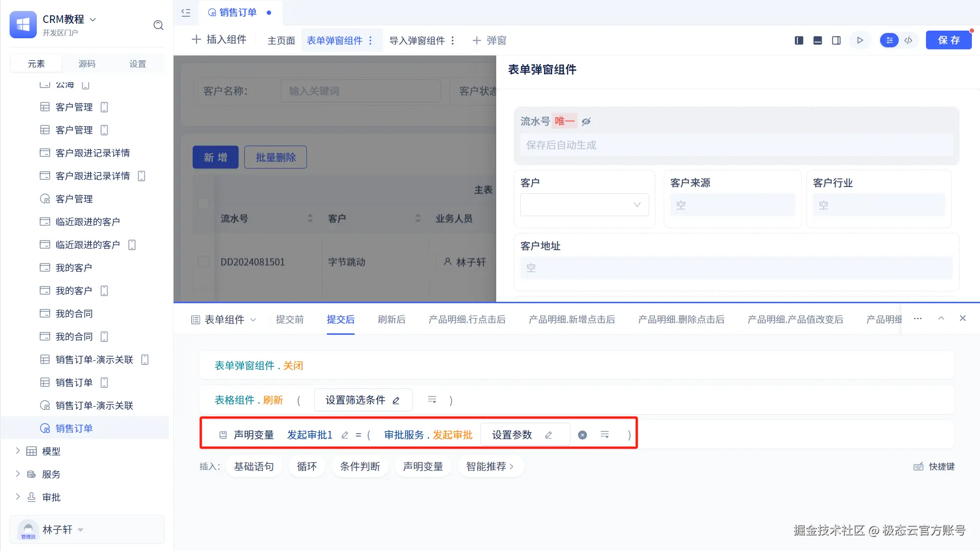This screenshot has width=980, height=551.
Task: Sort by the 流水号 column arrows
Action: (310, 219)
